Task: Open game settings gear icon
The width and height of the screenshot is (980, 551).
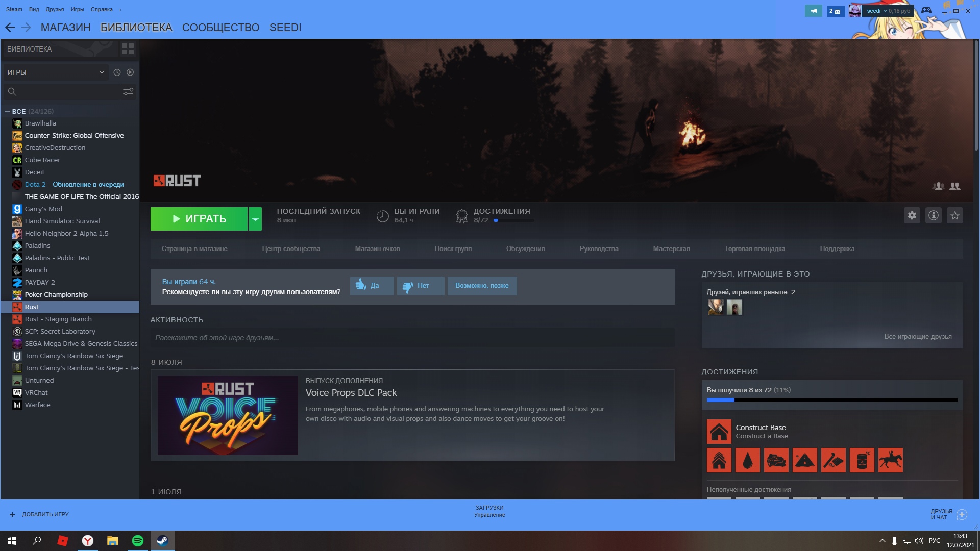Action: click(x=912, y=215)
